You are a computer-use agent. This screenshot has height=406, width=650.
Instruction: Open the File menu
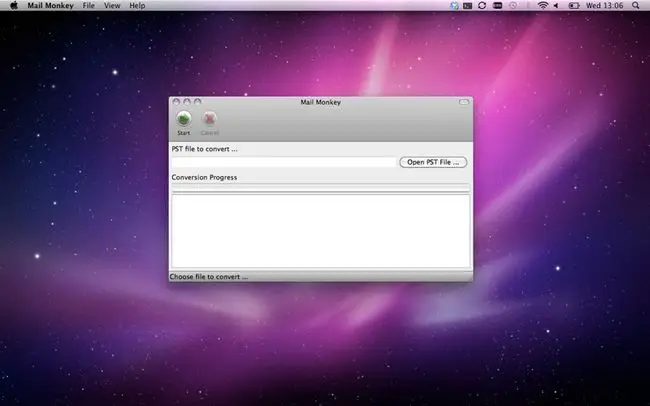coord(88,5)
